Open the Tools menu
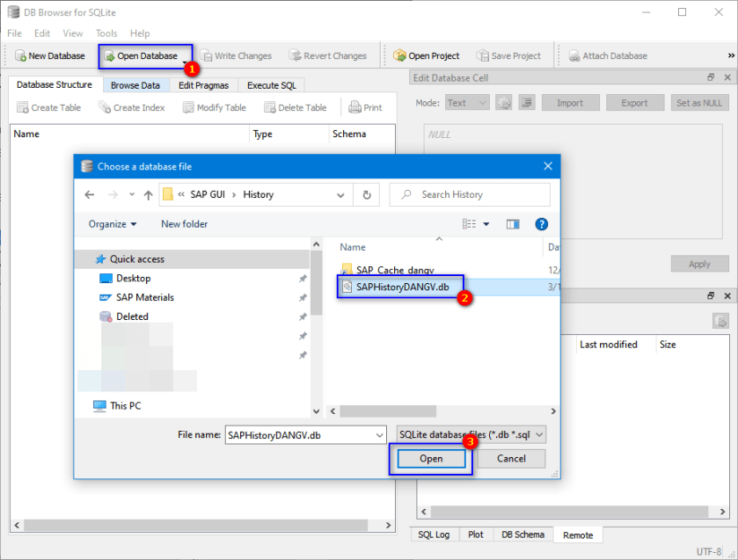Screen dimensions: 738x560 106,33
